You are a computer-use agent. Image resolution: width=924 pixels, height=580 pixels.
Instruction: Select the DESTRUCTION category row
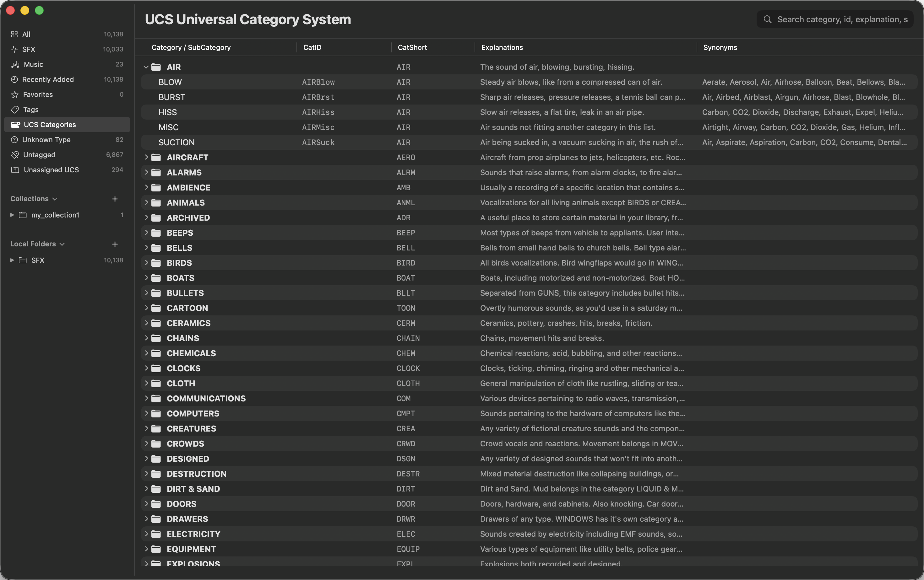tap(529, 474)
